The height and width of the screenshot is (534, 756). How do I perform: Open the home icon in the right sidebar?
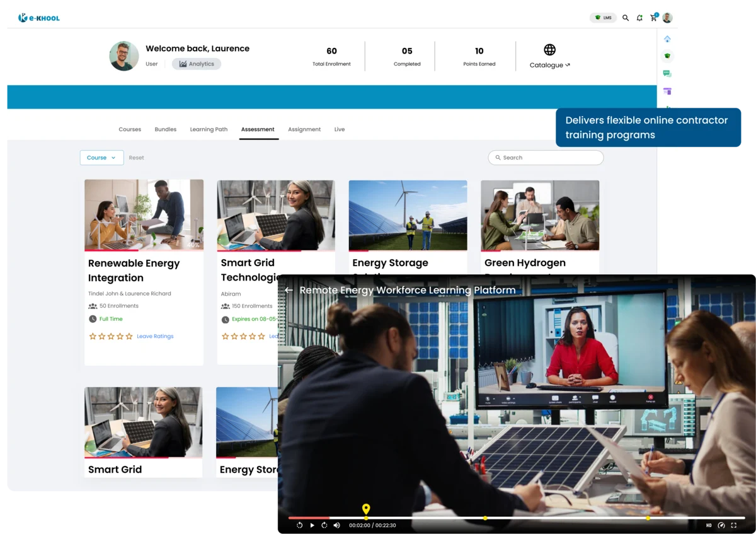tap(667, 38)
